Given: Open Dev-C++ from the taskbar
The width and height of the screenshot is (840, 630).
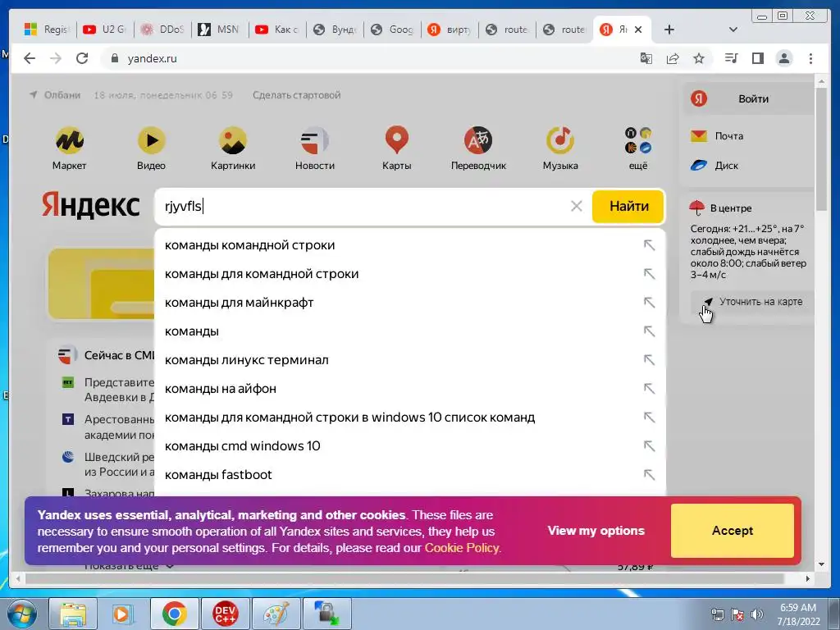Looking at the screenshot, I should point(226,614).
